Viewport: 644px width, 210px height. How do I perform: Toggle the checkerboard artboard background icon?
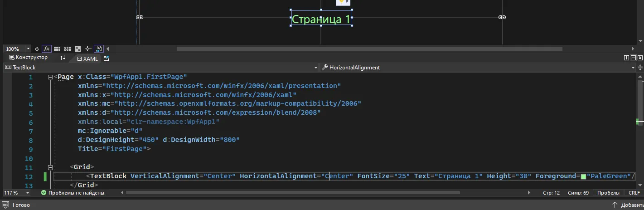(x=78, y=49)
